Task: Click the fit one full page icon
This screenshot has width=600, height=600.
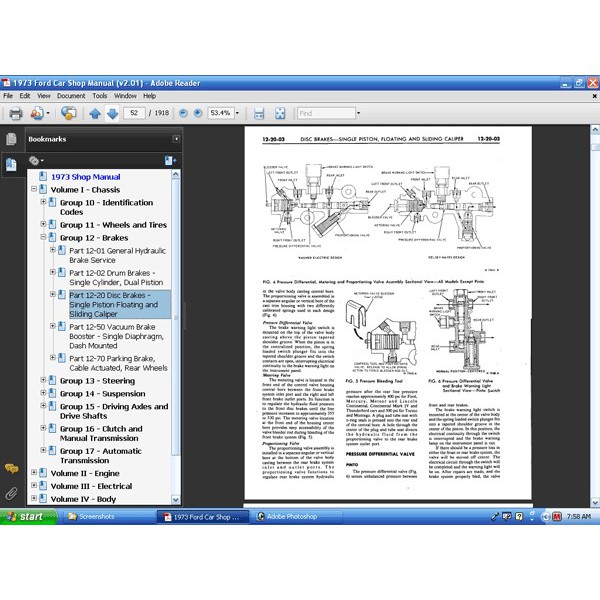Action: [280, 113]
